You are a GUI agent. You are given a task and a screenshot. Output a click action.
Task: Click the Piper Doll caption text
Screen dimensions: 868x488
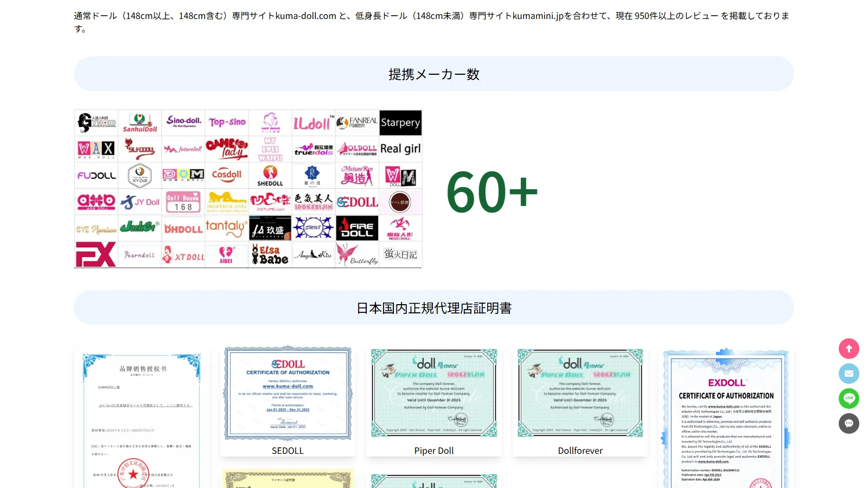tap(434, 451)
